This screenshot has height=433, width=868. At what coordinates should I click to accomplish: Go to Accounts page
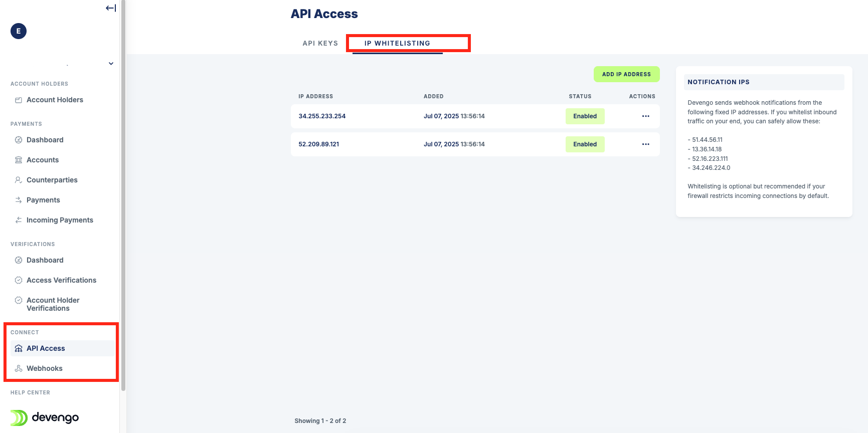[x=43, y=160]
